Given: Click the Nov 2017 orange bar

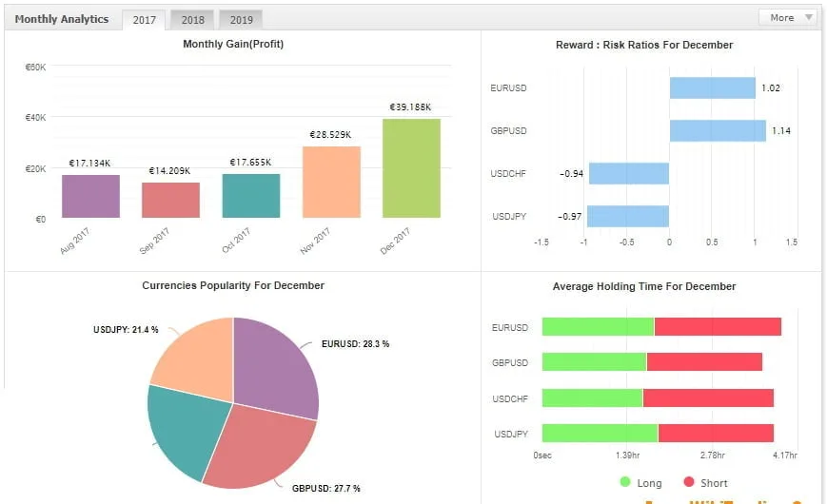Looking at the screenshot, I should tap(331, 182).
